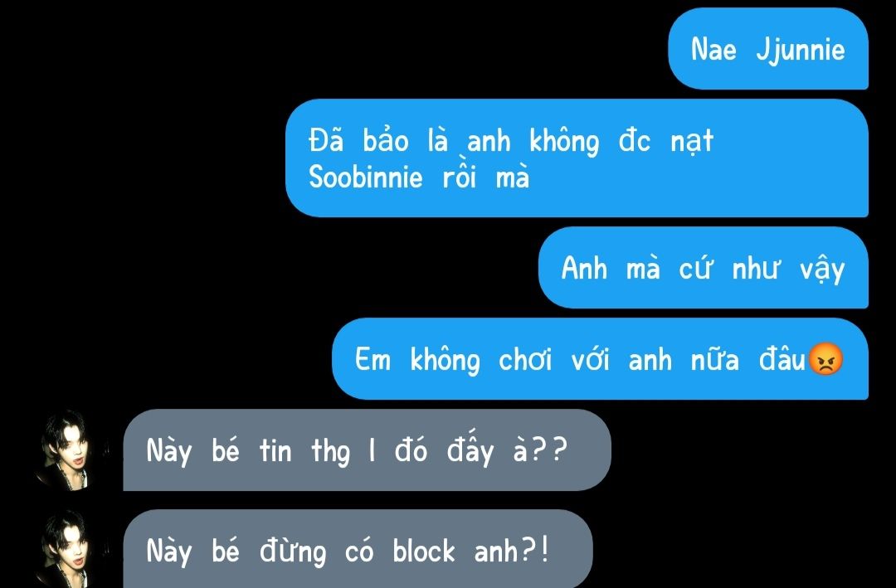Click the gray "Này bé đừng có block anh?!" bubble
896x588 pixels.
tap(358, 548)
